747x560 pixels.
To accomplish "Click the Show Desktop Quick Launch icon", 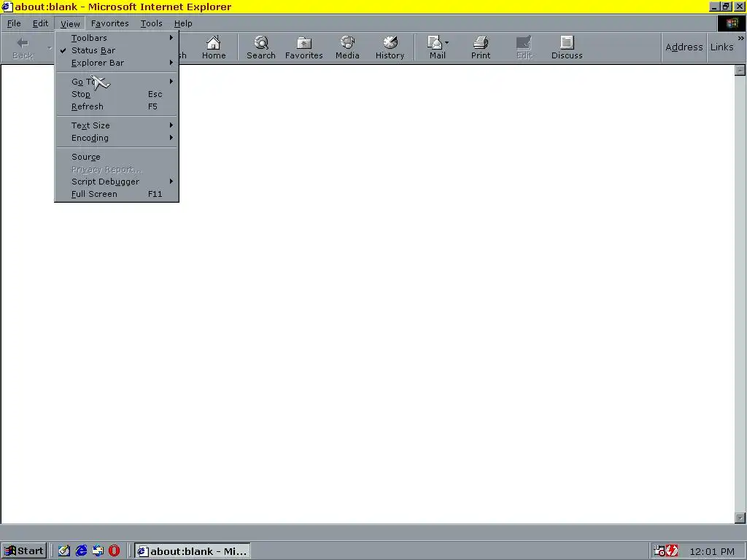I will coord(64,551).
